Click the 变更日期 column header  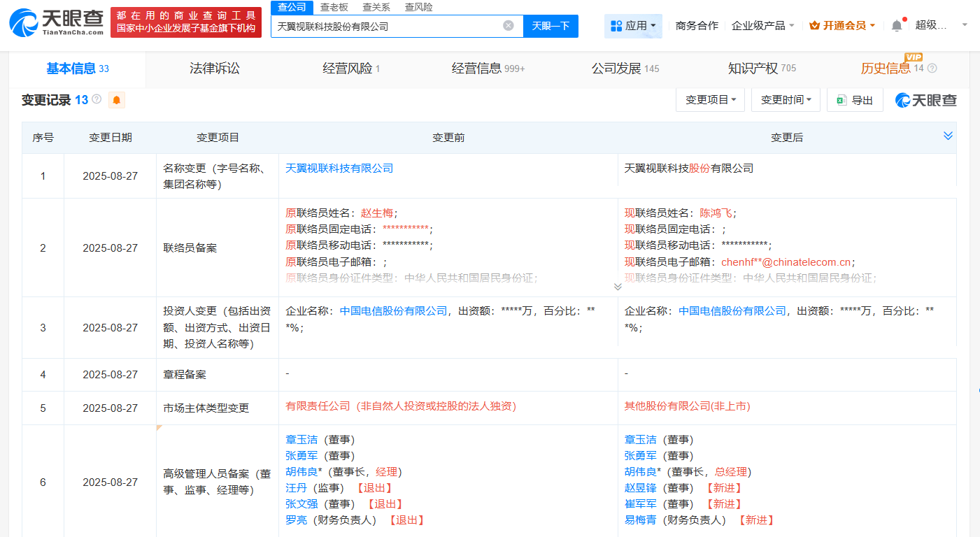[111, 138]
